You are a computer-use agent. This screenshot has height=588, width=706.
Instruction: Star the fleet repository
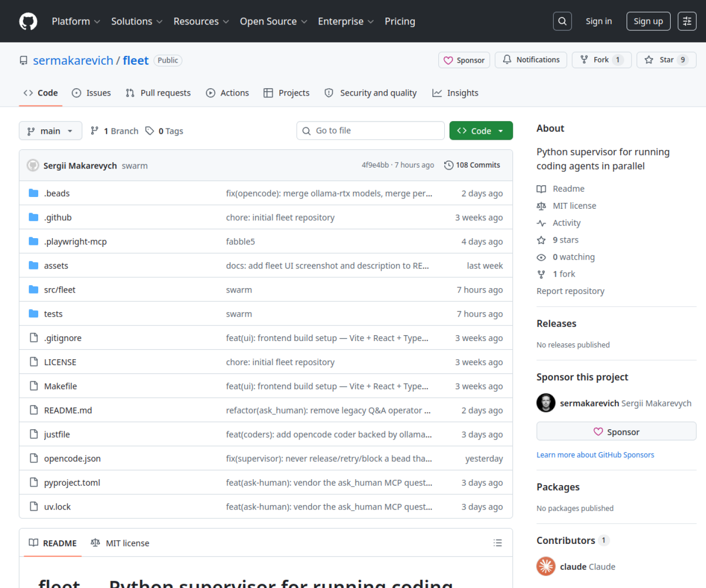click(x=666, y=60)
